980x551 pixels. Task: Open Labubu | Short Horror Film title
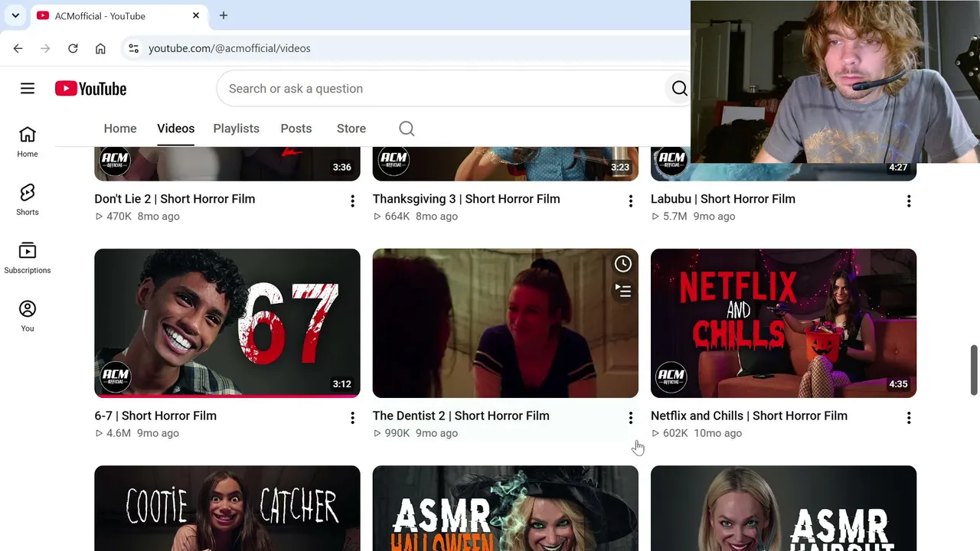[723, 199]
